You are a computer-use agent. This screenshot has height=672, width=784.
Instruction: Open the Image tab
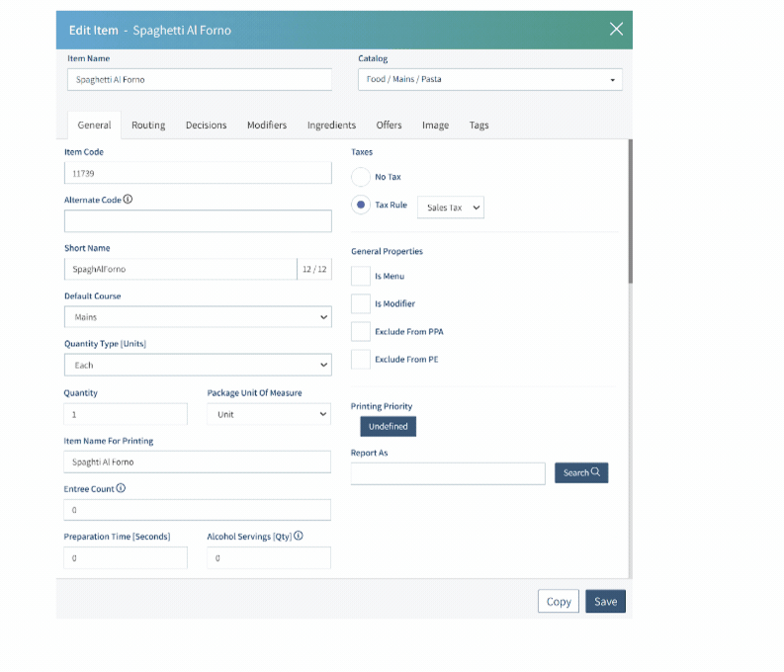[435, 125]
